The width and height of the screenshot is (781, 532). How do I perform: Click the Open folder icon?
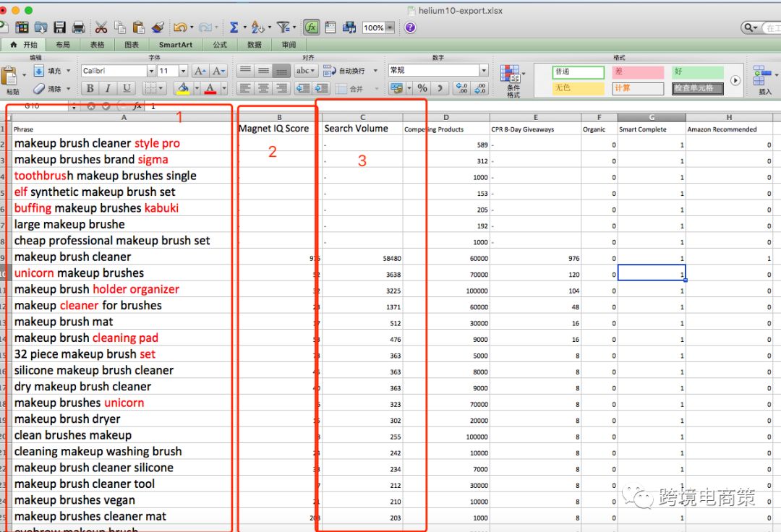tap(40, 27)
